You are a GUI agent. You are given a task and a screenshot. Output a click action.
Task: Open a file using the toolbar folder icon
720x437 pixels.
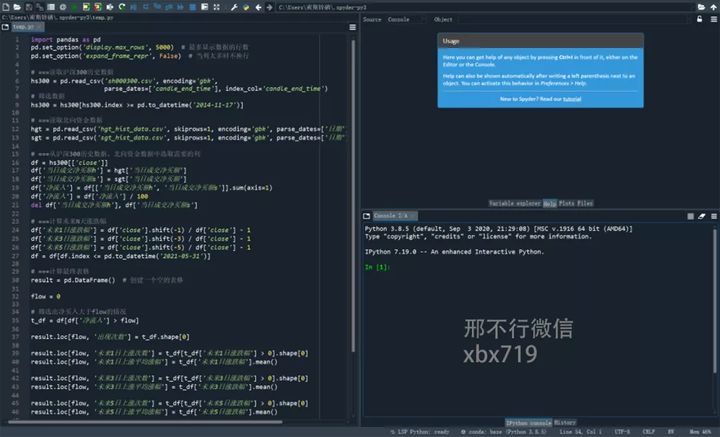pyautogui.click(x=17, y=7)
